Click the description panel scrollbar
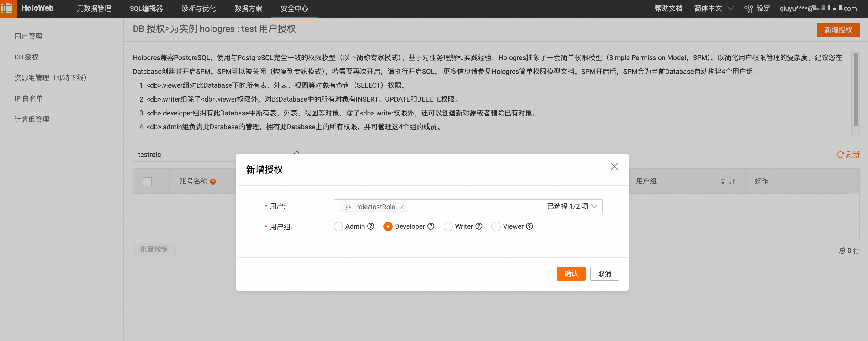Image resolution: width=868 pixels, height=341 pixels. (x=855, y=89)
